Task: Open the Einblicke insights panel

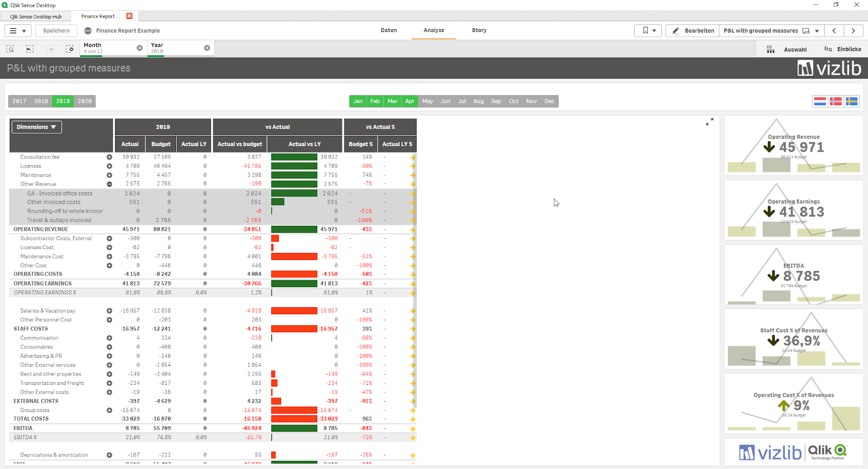Action: (x=843, y=49)
